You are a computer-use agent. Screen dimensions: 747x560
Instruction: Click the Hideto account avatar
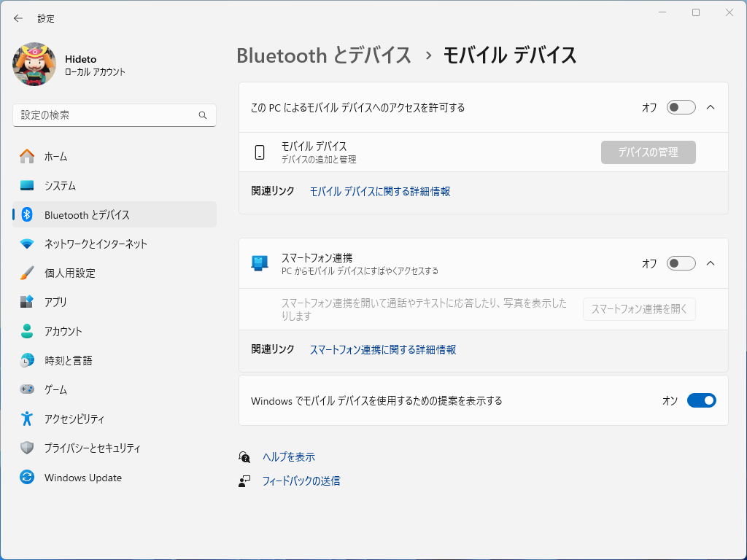point(33,65)
